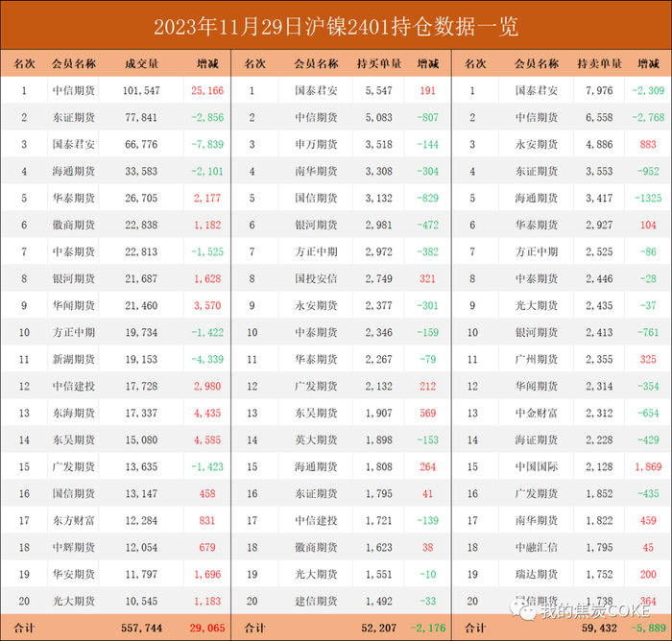Select the '成交量' column header

[x=141, y=64]
